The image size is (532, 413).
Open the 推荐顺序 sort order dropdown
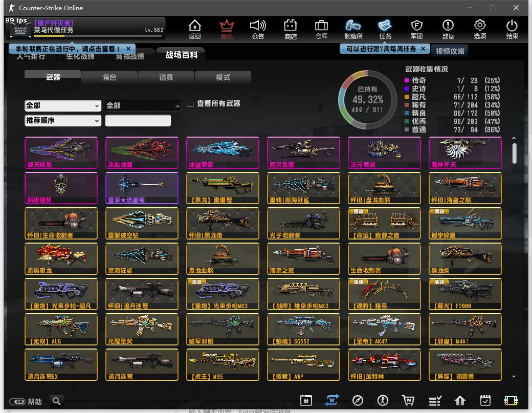tap(63, 120)
